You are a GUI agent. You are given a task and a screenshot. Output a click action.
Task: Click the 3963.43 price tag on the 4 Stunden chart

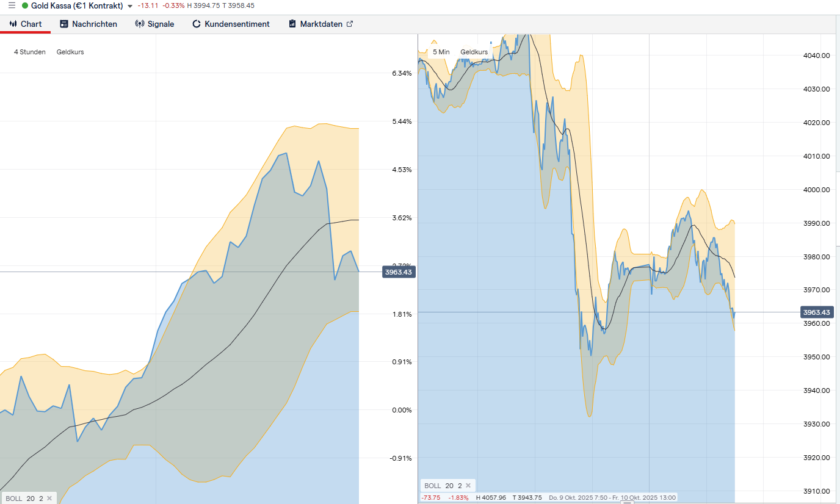click(x=399, y=272)
